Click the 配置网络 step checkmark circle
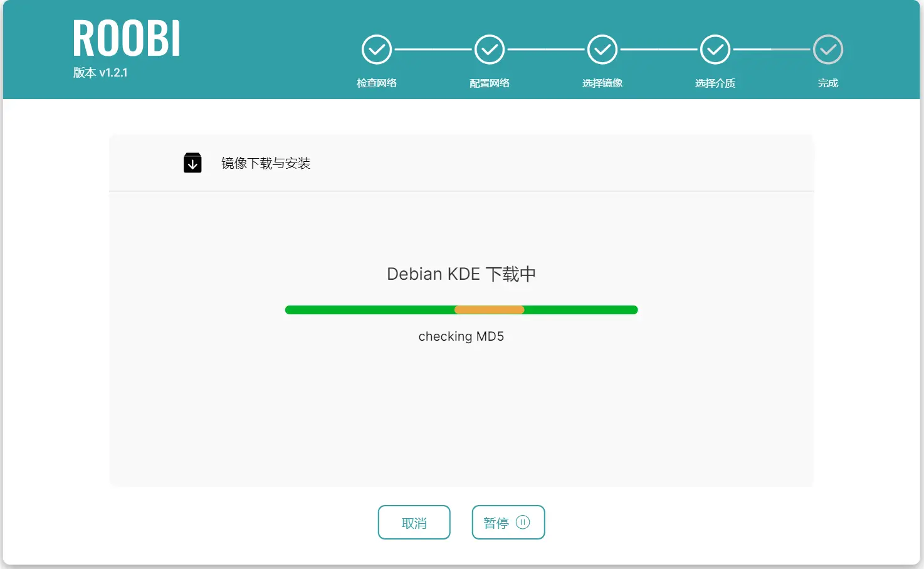Viewport: 924px width, 569px height. coord(490,50)
